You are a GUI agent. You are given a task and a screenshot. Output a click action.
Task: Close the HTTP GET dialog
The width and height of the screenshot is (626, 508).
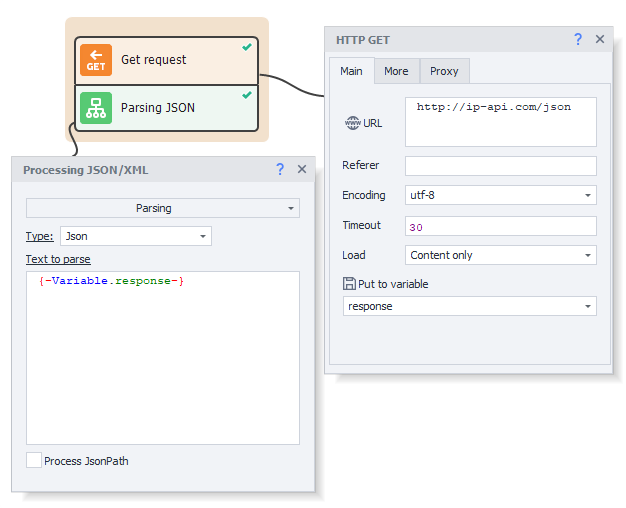click(600, 39)
